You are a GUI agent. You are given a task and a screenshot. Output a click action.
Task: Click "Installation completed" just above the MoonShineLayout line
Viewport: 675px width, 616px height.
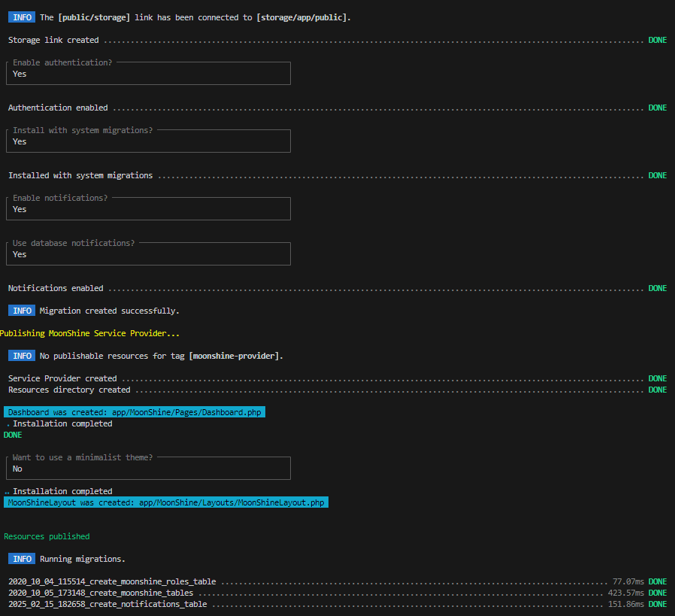62,491
